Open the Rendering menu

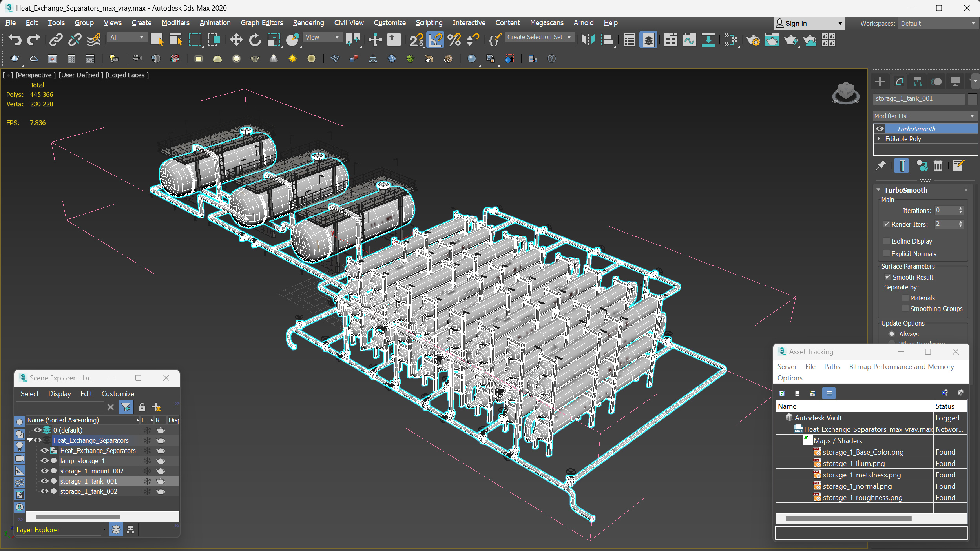coord(308,23)
